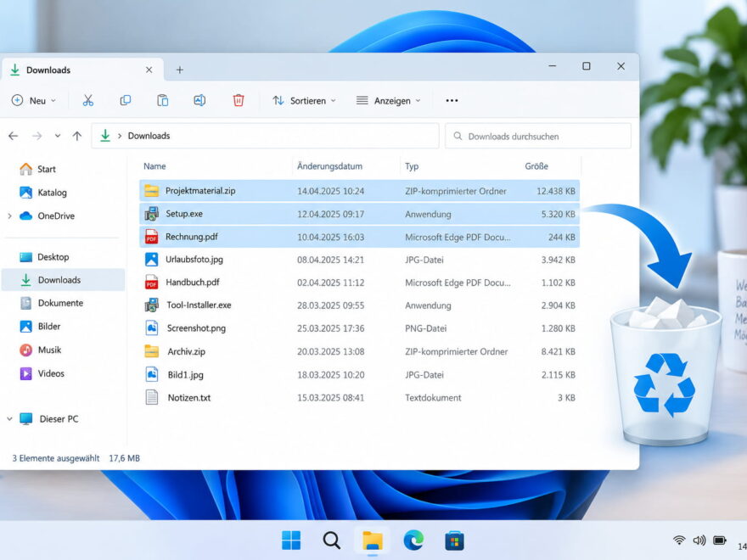The width and height of the screenshot is (747, 560).
Task: Click the volume speaker tray icon
Action: pyautogui.click(x=699, y=540)
